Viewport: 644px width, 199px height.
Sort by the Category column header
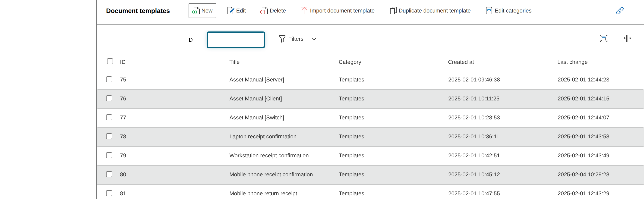(350, 62)
